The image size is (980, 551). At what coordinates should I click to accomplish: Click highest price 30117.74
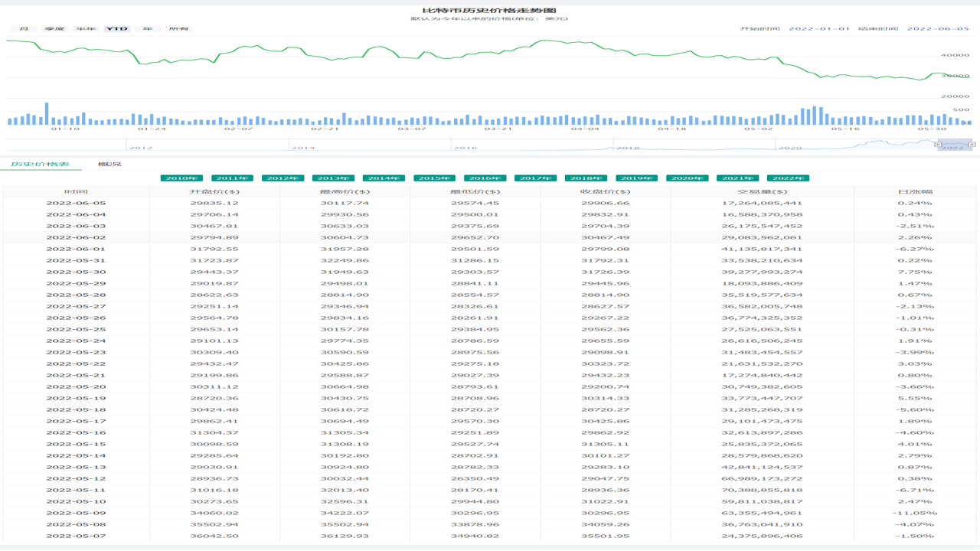(x=345, y=203)
